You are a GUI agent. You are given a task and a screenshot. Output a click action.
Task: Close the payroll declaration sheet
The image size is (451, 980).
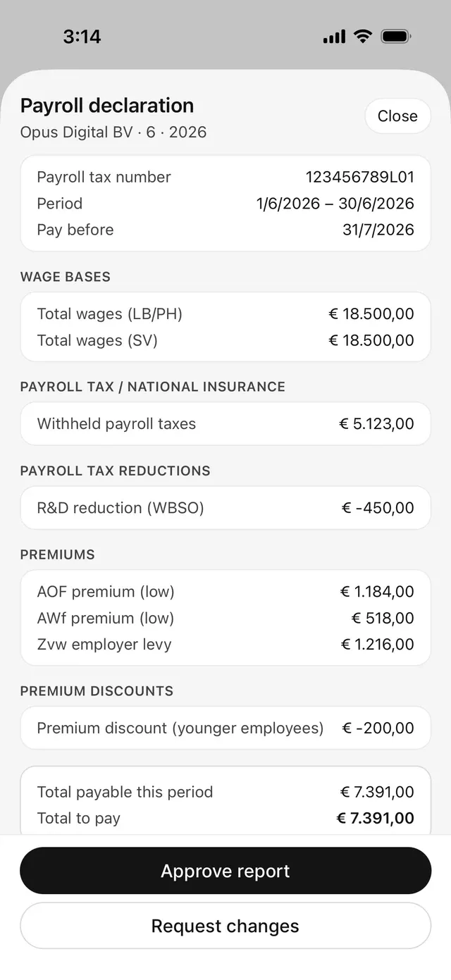point(397,116)
